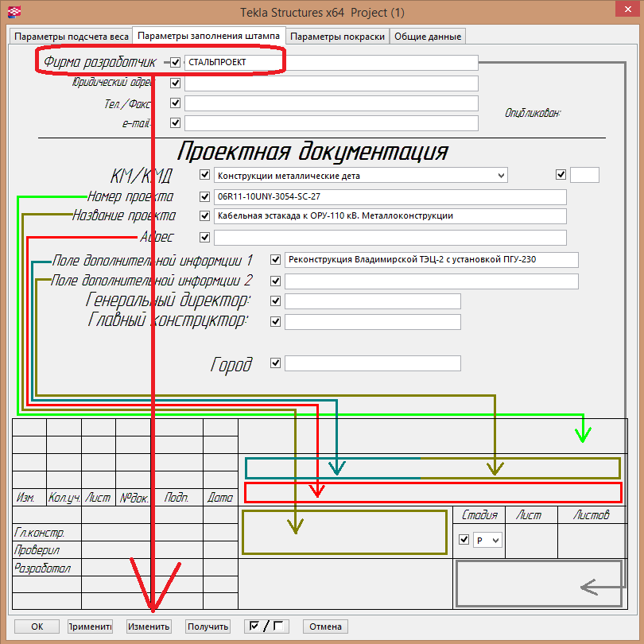The height and width of the screenshot is (644, 644).
Task: Click the Генеральный директор input field
Action: click(x=373, y=301)
